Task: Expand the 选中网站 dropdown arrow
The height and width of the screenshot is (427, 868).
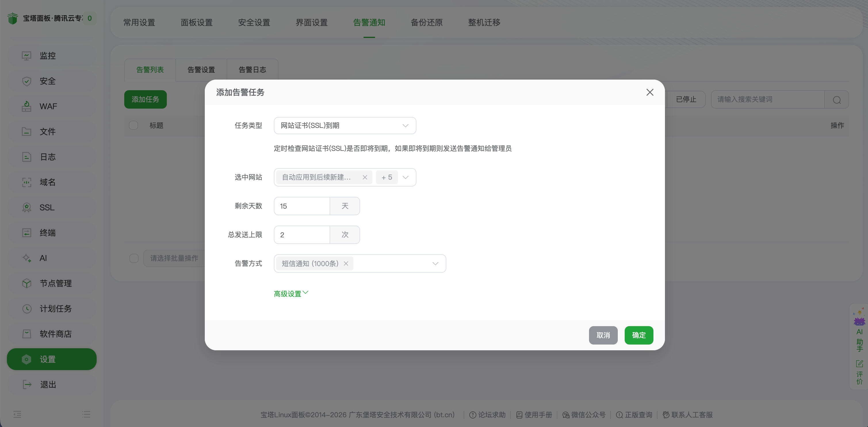Action: [405, 178]
